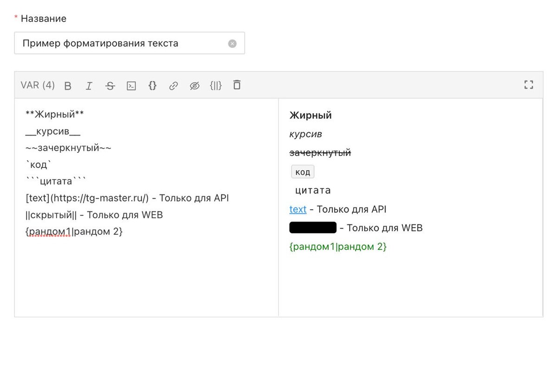Apply italic formatting from toolbar

coord(89,86)
